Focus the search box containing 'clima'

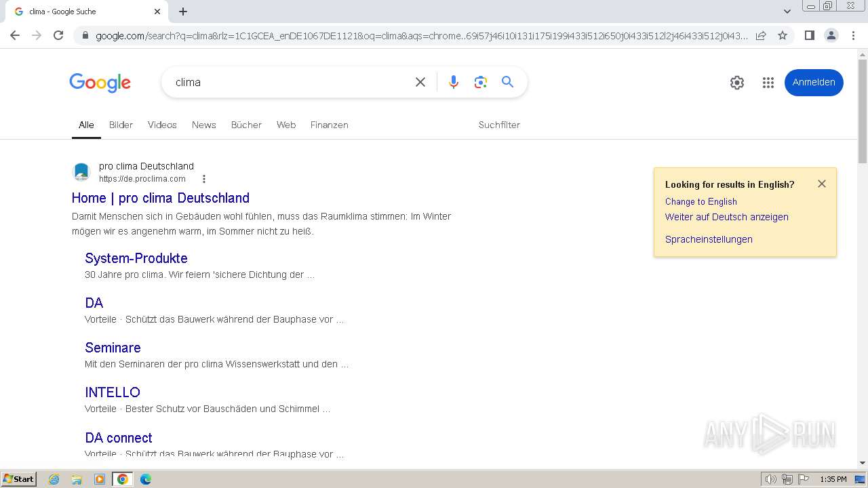tap(288, 82)
